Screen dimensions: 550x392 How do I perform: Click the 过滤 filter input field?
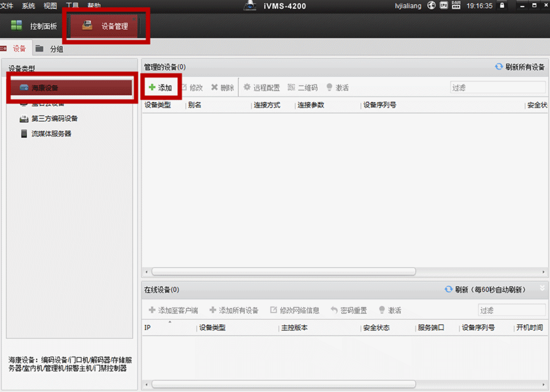(497, 87)
